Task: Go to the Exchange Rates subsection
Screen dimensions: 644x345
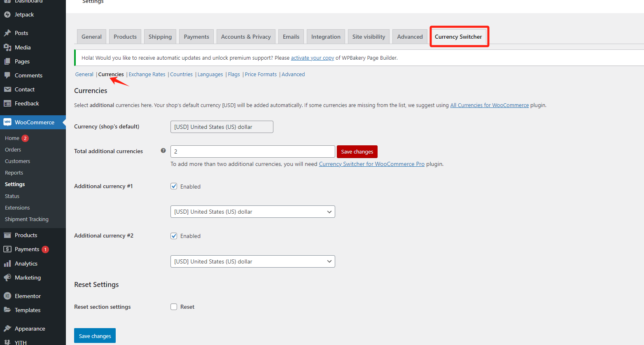Action: (147, 75)
